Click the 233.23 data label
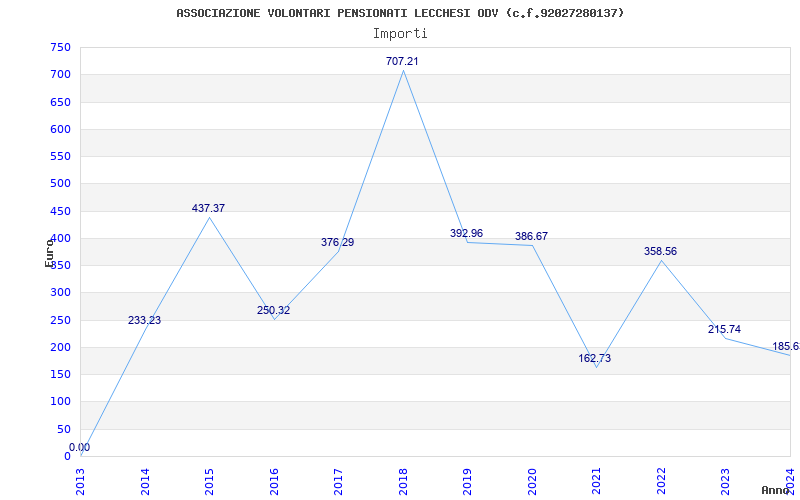 click(x=144, y=320)
